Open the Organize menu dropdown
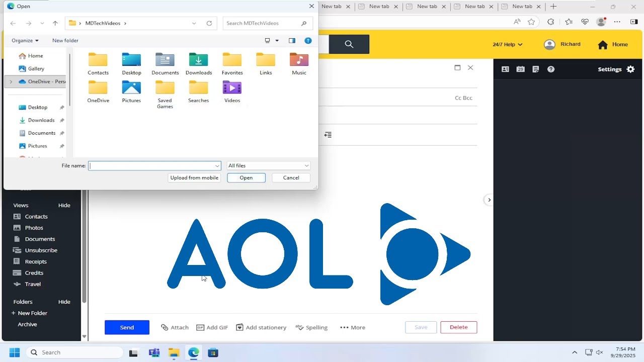Image resolution: width=644 pixels, height=362 pixels. [25, 41]
